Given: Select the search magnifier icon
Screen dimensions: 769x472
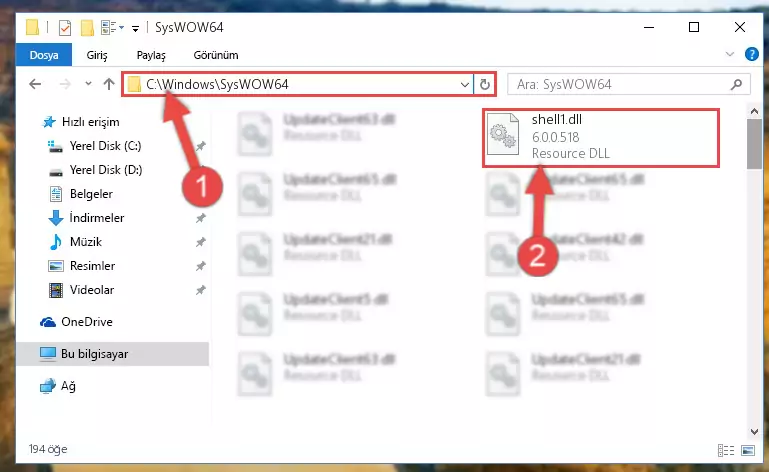Looking at the screenshot, I should coord(736,84).
